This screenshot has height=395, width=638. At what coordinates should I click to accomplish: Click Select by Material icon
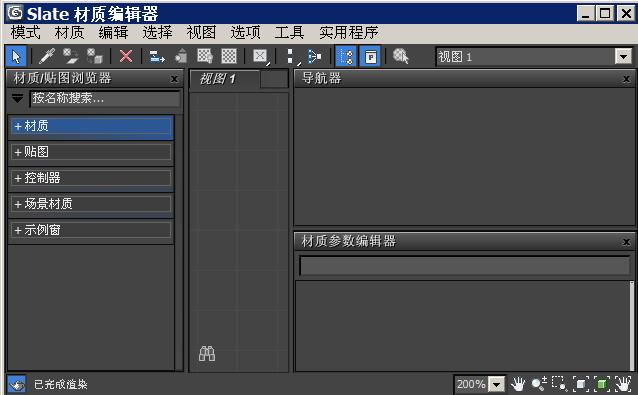point(401,56)
